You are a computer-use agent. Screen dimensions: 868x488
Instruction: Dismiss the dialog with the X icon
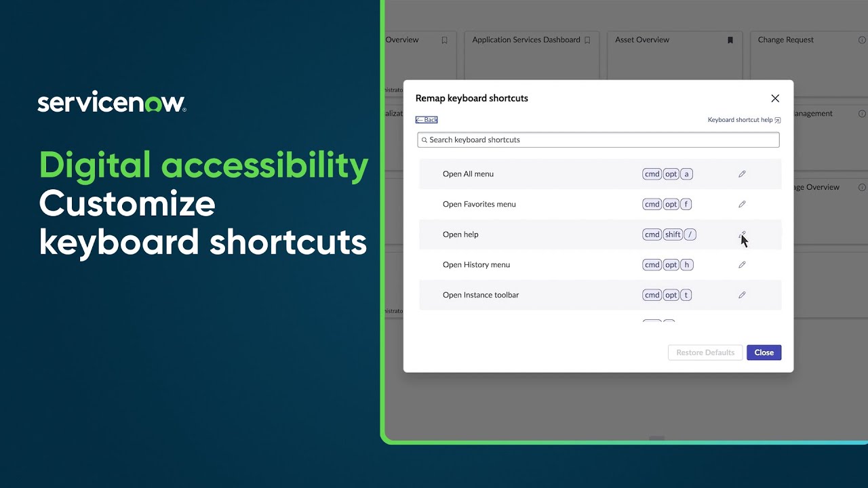pyautogui.click(x=775, y=98)
